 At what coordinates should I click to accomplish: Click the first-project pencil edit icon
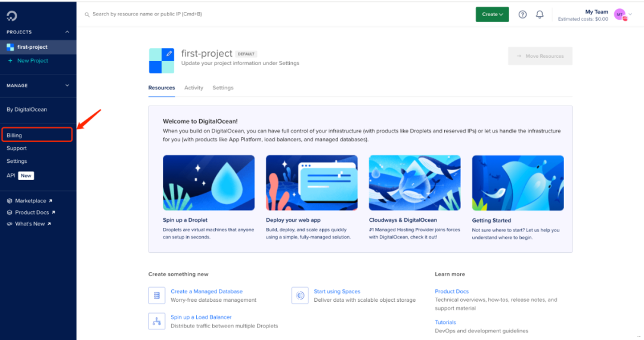coord(169,54)
